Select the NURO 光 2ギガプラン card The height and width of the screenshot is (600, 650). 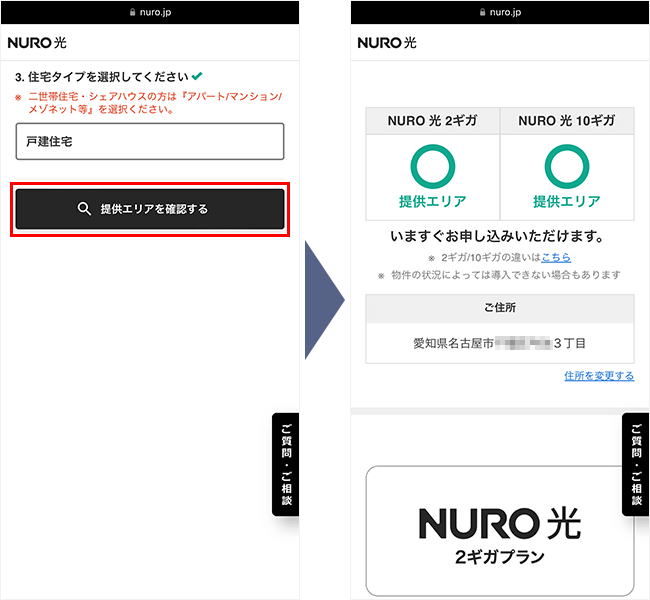(500, 531)
